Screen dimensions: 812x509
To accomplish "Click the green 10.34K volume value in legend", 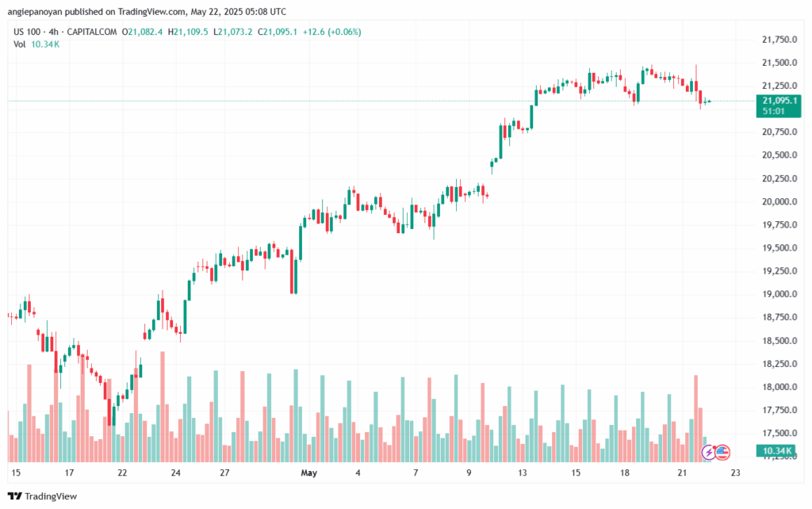I will (45, 44).
